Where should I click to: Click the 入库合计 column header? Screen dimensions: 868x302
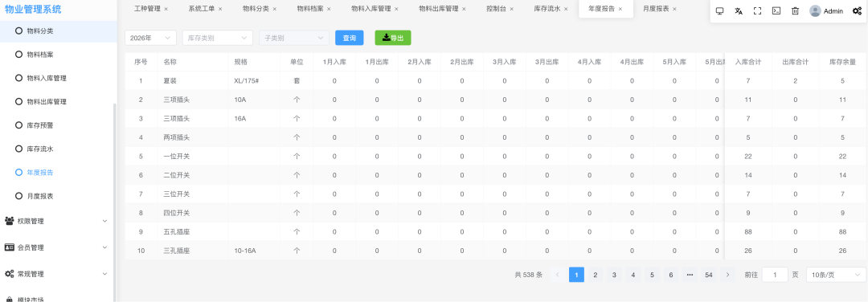(x=748, y=62)
